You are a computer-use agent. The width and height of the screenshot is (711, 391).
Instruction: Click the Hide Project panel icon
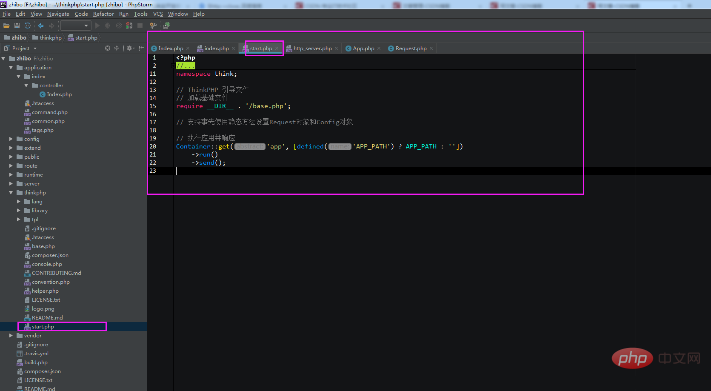(x=141, y=48)
